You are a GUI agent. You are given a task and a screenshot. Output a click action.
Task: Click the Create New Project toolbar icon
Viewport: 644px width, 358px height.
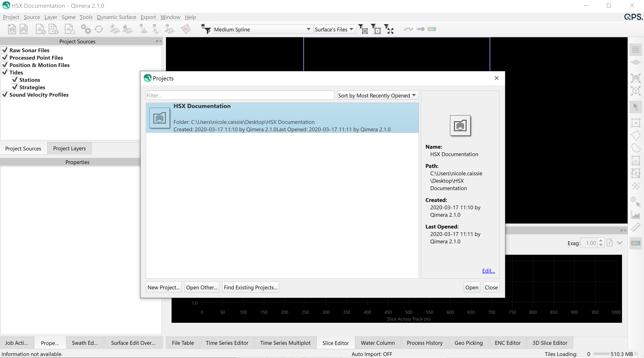12,29
